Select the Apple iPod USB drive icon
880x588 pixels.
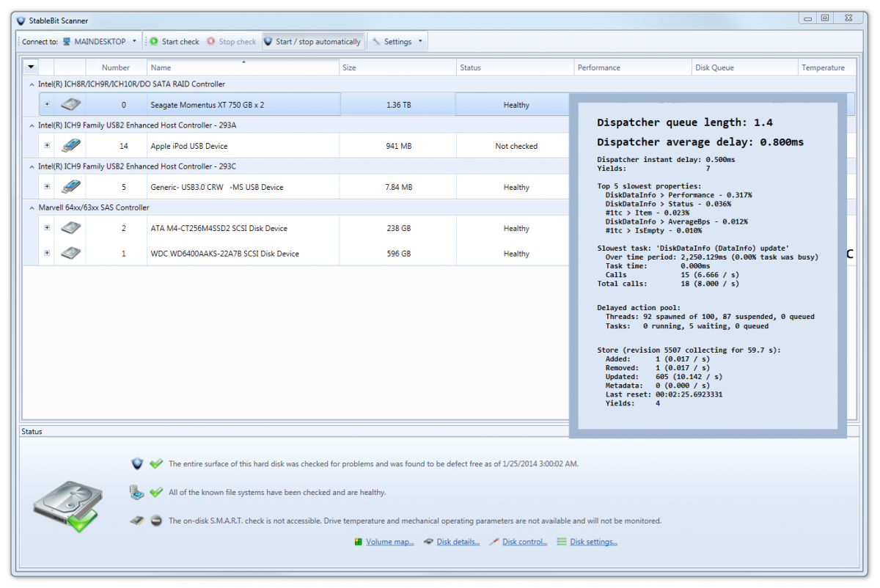71,146
